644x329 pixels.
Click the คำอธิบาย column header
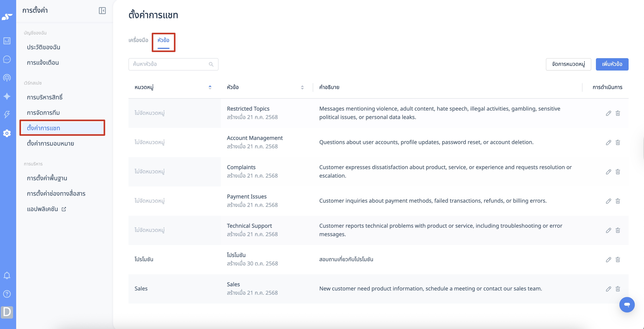coord(329,87)
